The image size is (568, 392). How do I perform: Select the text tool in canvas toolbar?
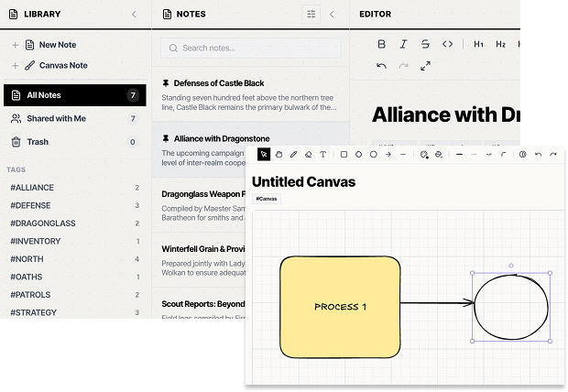pos(323,155)
